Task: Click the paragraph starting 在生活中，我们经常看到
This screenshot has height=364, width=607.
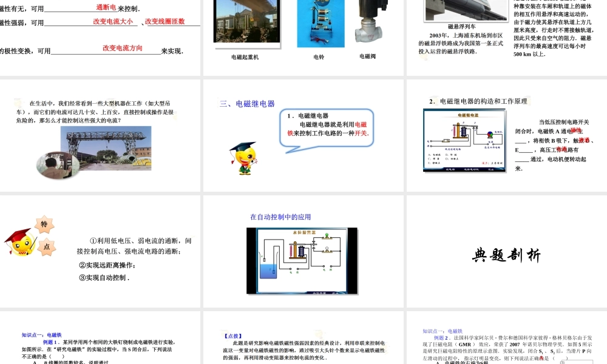Action: (95, 112)
